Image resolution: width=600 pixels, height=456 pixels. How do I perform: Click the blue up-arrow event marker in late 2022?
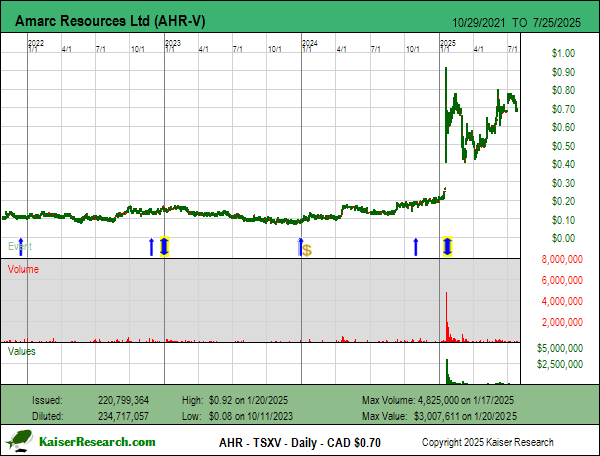coord(151,247)
